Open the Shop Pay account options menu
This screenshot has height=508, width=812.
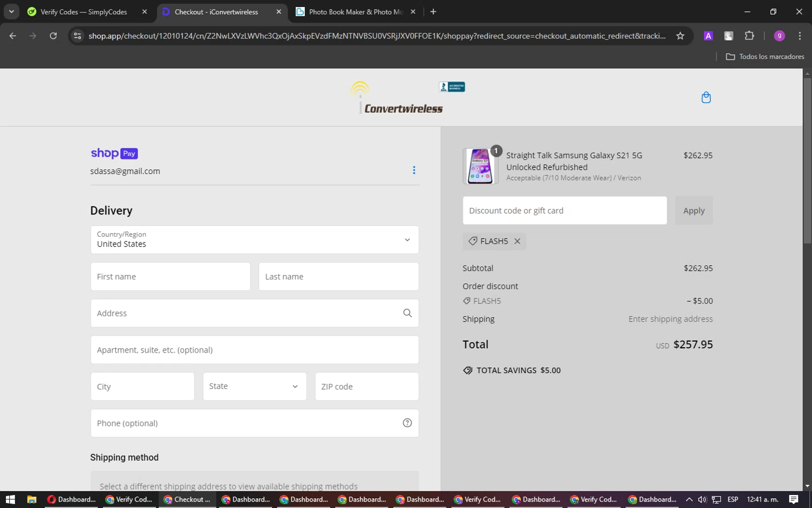coord(414,170)
